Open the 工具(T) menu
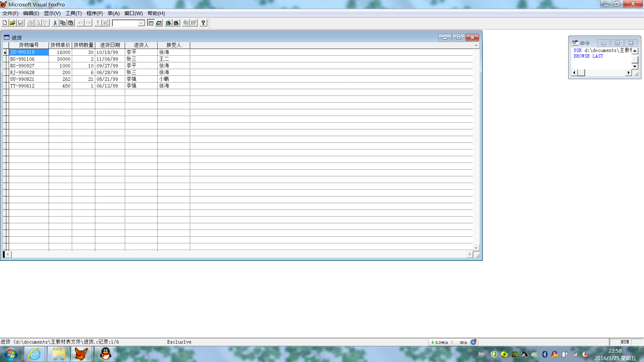Screen dimensions: 644x362 tap(73, 13)
